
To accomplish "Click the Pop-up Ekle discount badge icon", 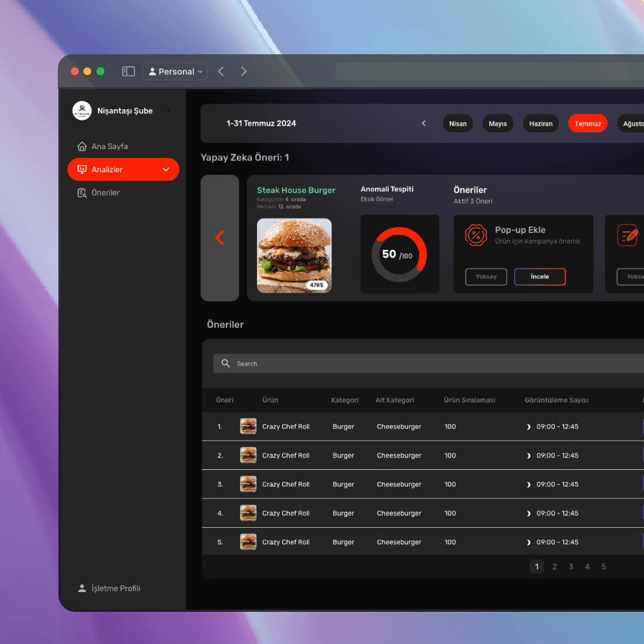I will click(476, 235).
